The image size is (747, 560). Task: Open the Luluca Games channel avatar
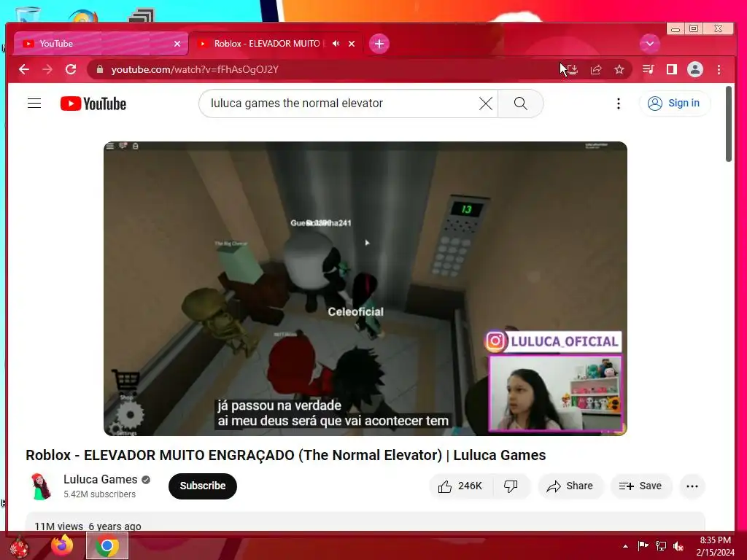tap(41, 486)
